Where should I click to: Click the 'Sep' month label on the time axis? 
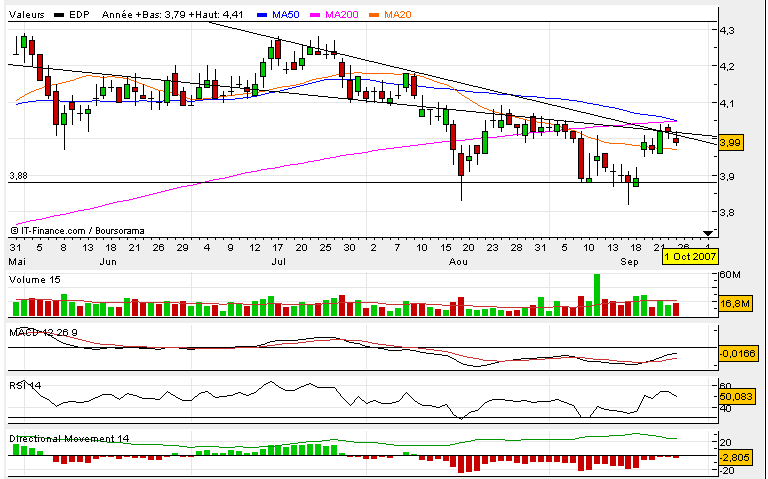pyautogui.click(x=629, y=262)
